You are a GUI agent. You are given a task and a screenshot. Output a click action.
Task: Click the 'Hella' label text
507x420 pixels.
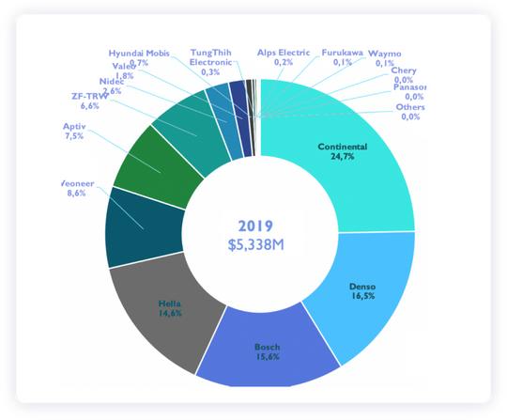[x=169, y=303]
